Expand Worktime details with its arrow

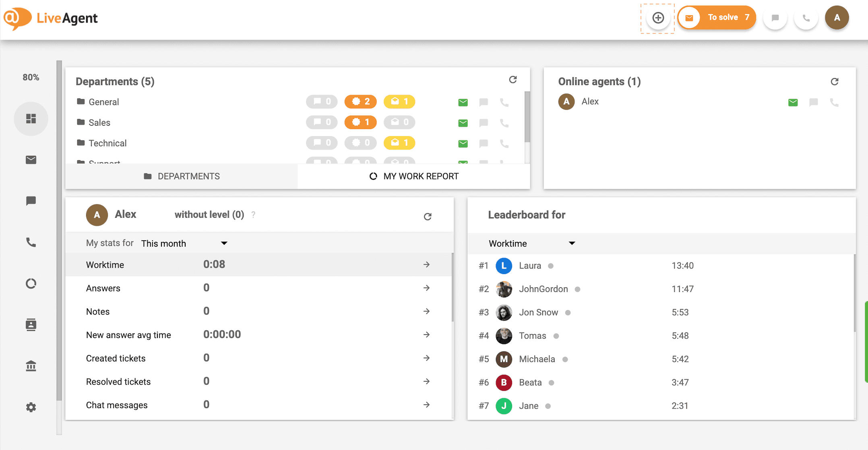[x=427, y=264]
